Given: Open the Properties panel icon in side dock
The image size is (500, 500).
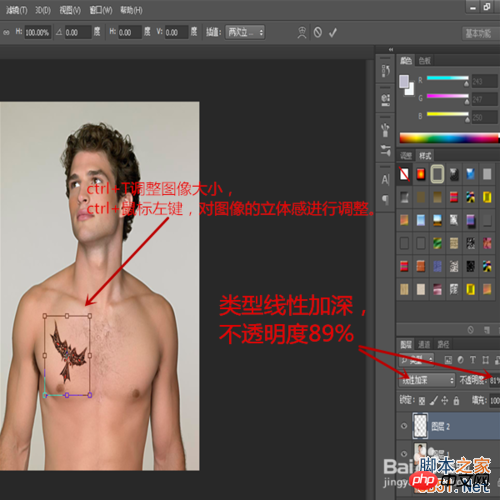Looking at the screenshot, I should click(x=385, y=99).
